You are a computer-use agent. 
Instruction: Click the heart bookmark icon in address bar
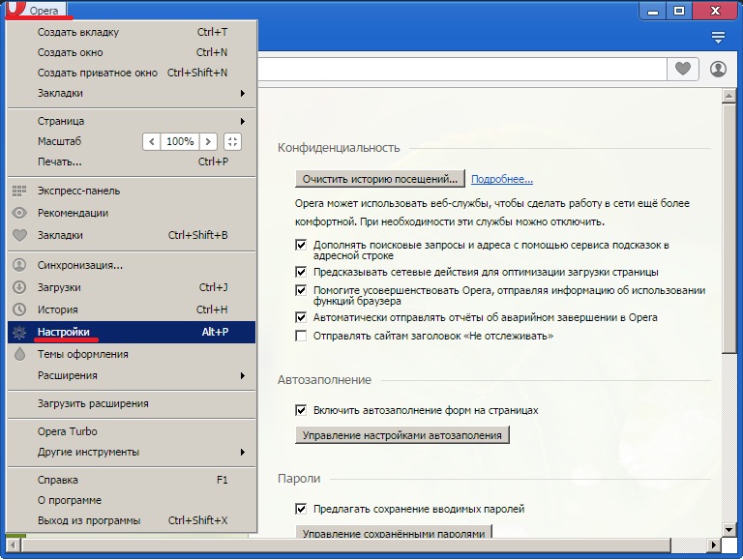click(683, 70)
